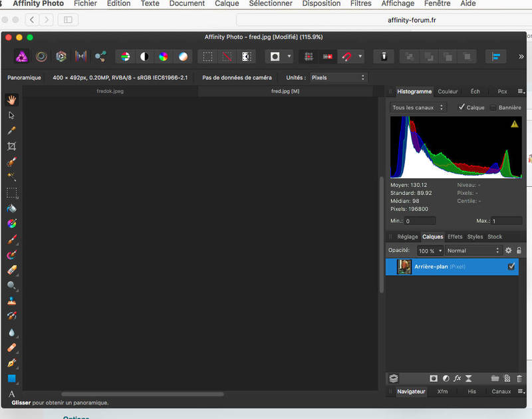This screenshot has height=419, width=532.
Task: Open the Histogramme panel options menu
Action: (x=521, y=92)
